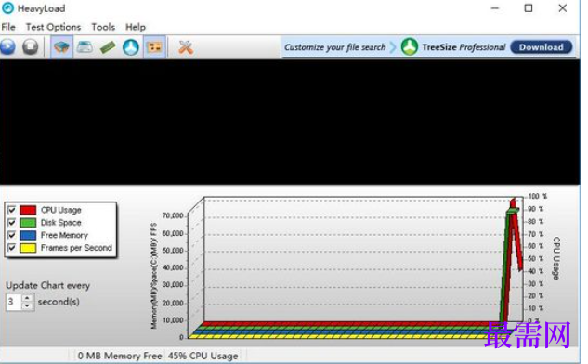Minimize the HeavyLoad window
The height and width of the screenshot is (364, 588).
tap(495, 7)
